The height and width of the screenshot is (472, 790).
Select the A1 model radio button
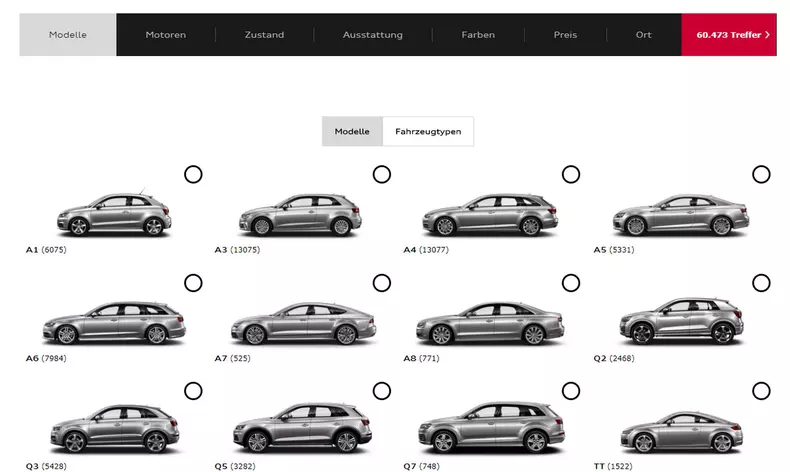[193, 174]
